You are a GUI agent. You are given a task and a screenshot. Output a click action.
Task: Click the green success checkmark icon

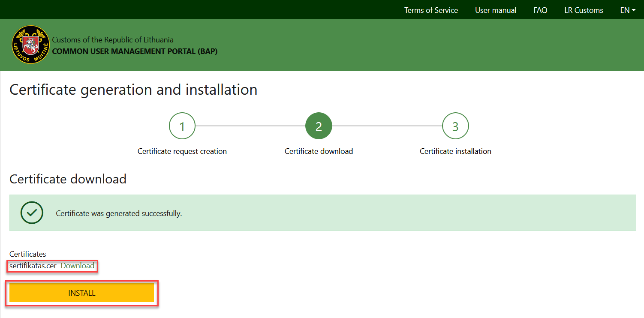tap(32, 213)
